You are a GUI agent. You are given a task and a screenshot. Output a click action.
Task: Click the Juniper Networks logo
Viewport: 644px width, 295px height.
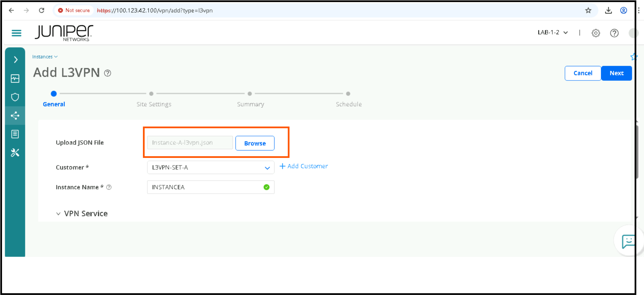click(x=64, y=33)
